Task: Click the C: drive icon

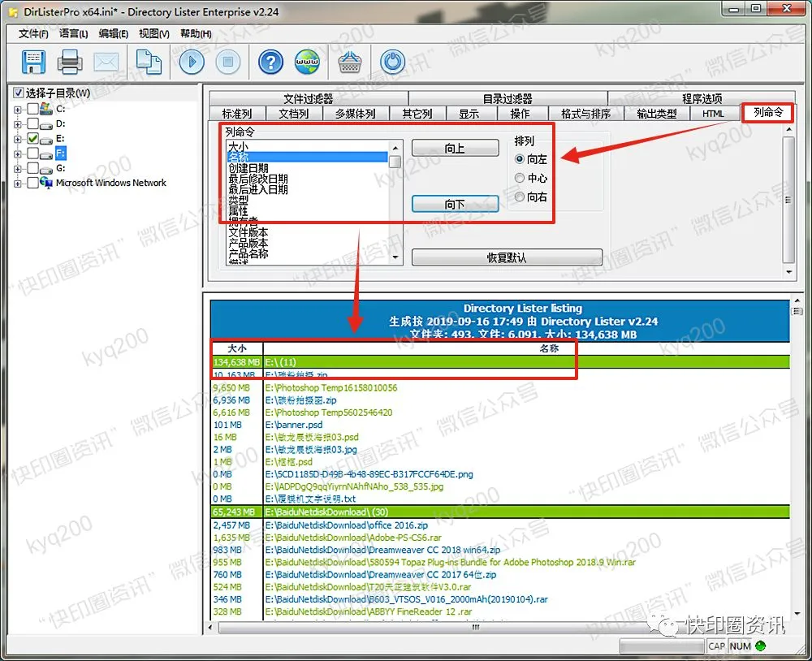Action: pyautogui.click(x=46, y=109)
